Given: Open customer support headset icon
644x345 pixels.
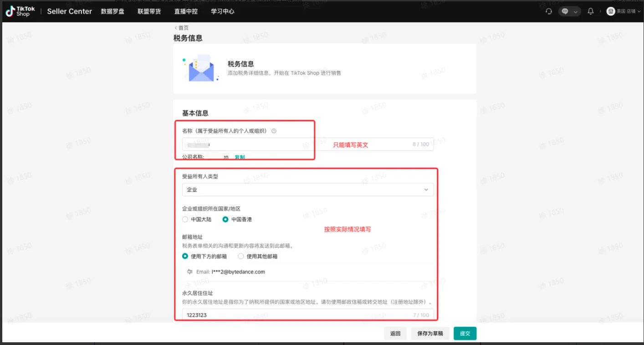Looking at the screenshot, I should (549, 11).
